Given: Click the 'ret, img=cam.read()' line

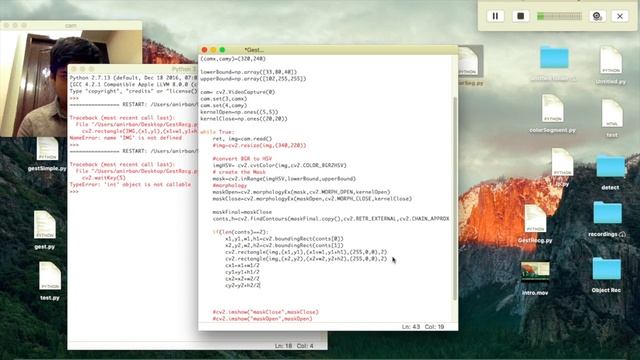Looking at the screenshot, I should [242, 139].
